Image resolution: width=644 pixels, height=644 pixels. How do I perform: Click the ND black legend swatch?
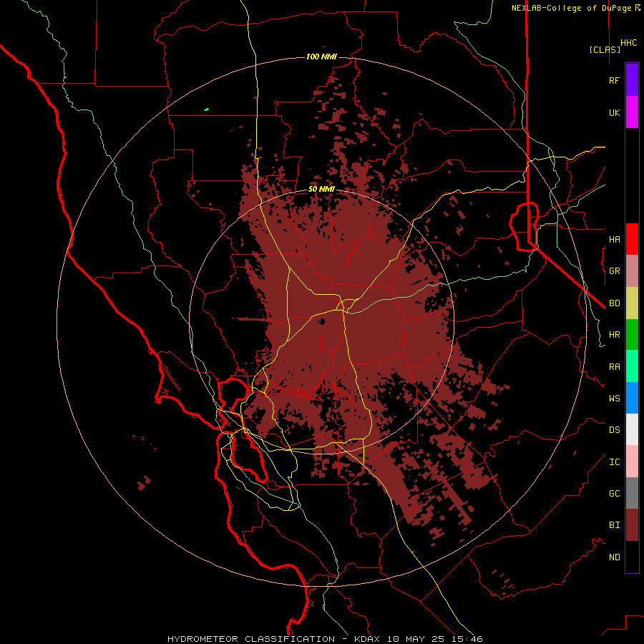click(x=632, y=557)
